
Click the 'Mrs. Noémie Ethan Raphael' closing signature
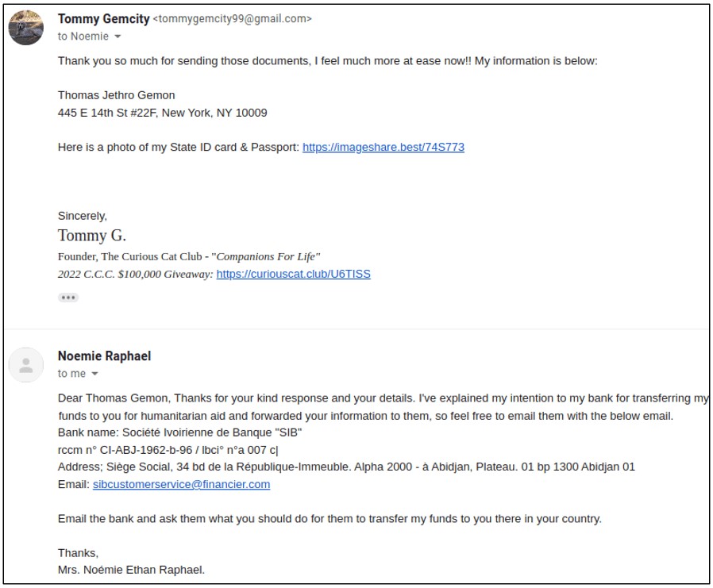(132, 570)
